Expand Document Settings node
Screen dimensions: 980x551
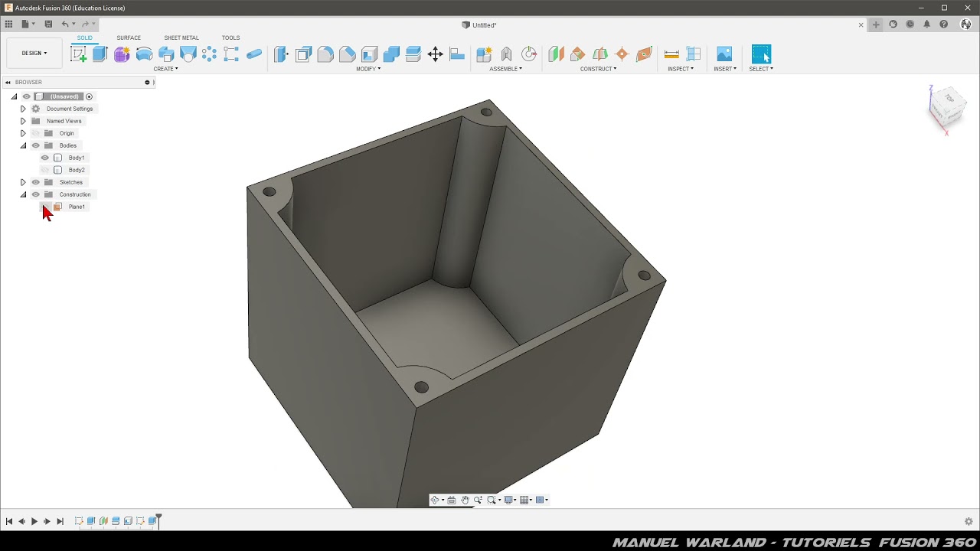click(23, 109)
